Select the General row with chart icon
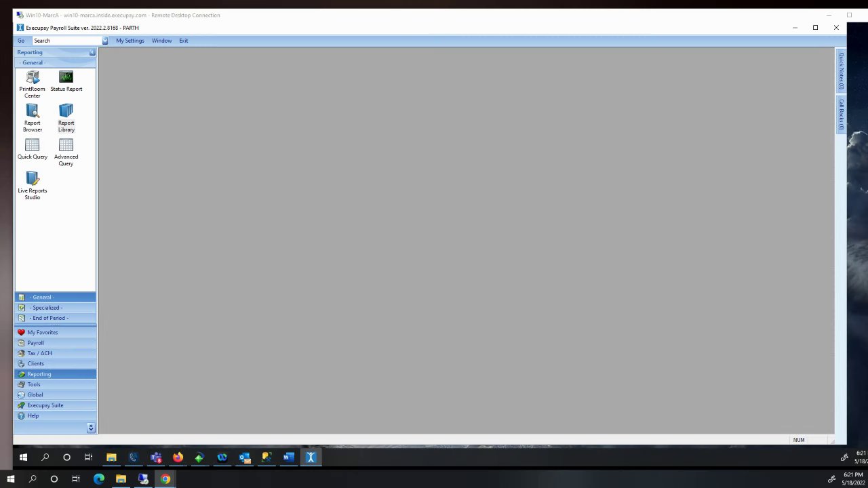868x488 pixels. (55, 297)
